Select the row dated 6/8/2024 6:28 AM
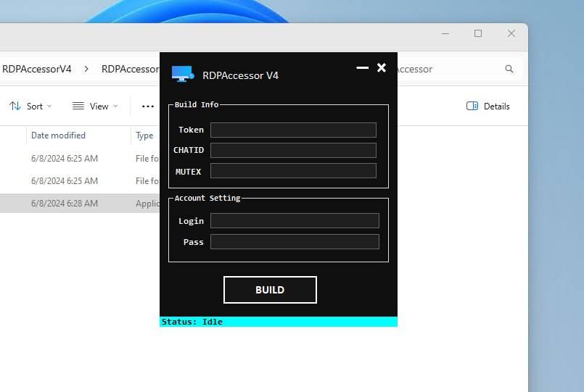This screenshot has width=584, height=392. coord(80,204)
